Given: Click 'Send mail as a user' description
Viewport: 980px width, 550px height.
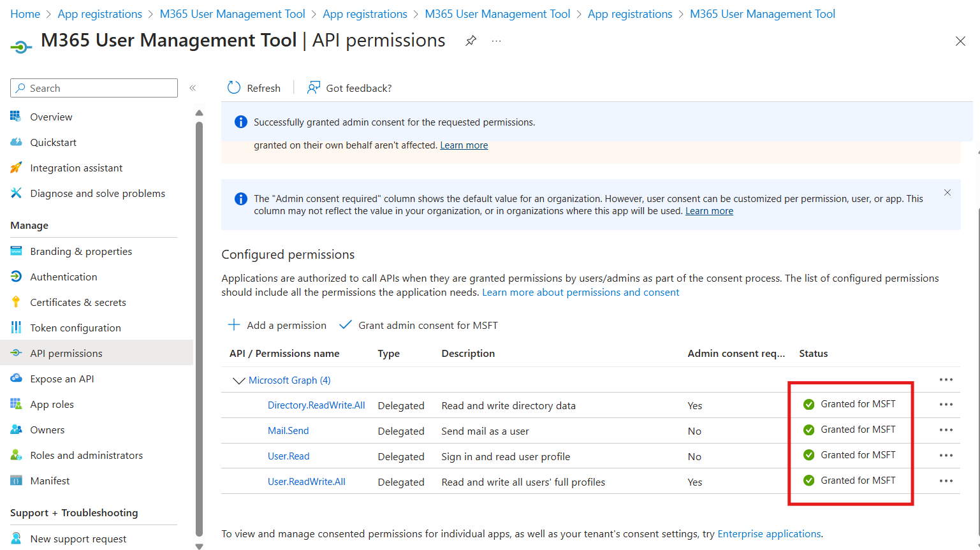Looking at the screenshot, I should coord(485,431).
